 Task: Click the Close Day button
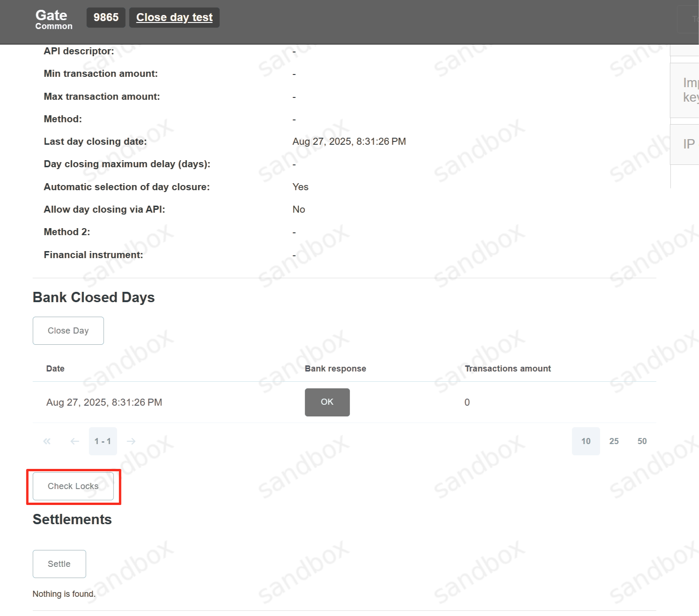(68, 331)
